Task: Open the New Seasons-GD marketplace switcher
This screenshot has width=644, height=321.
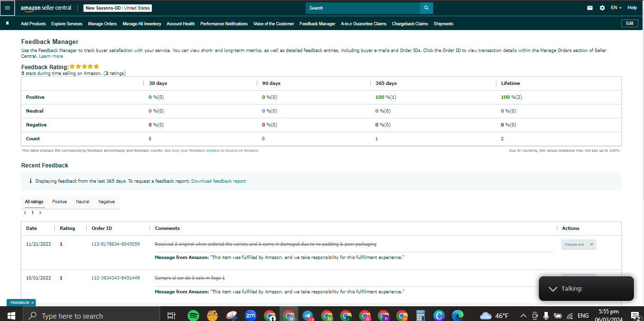Action: pos(118,8)
